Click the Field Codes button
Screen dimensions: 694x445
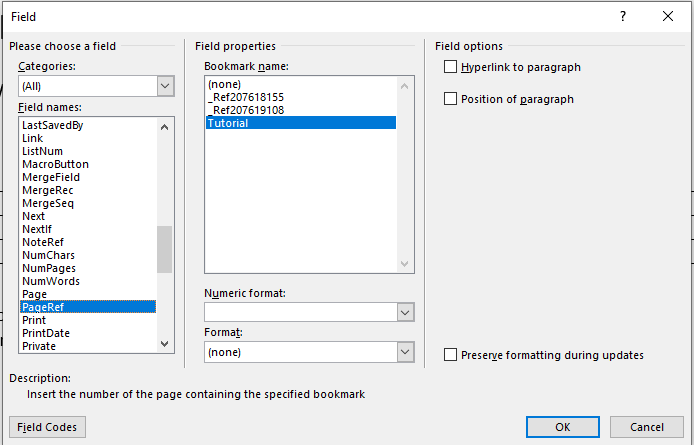47,427
